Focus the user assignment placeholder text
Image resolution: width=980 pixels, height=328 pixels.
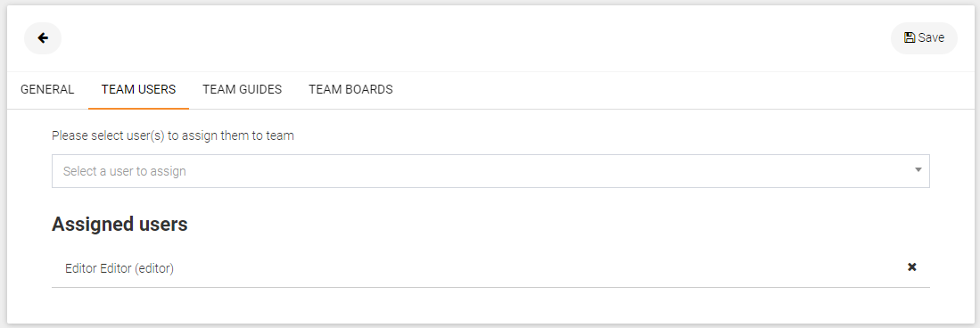tap(124, 171)
